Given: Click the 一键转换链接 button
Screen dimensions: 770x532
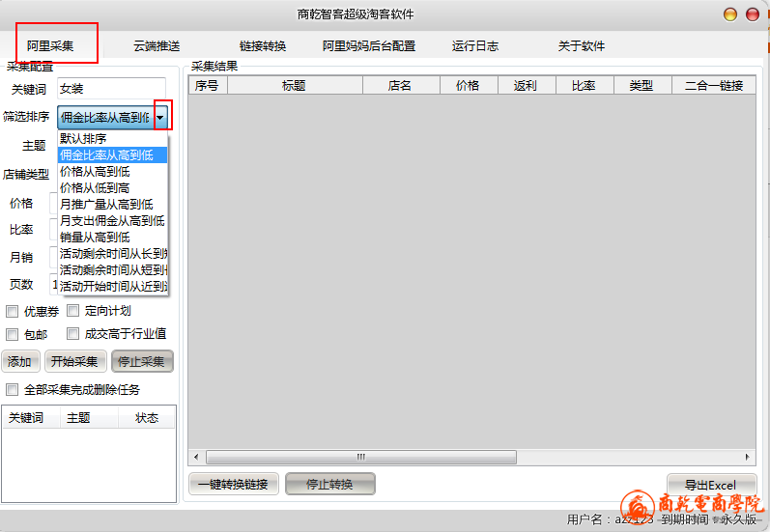Looking at the screenshot, I should 233,485.
